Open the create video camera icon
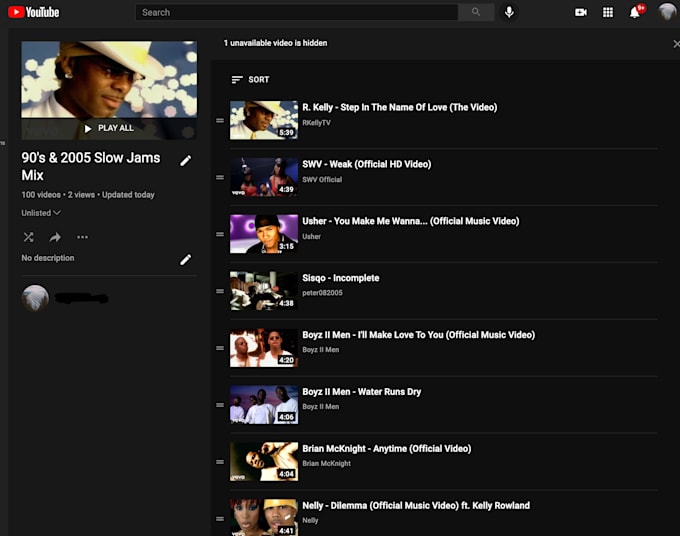680x536 pixels. click(x=581, y=13)
